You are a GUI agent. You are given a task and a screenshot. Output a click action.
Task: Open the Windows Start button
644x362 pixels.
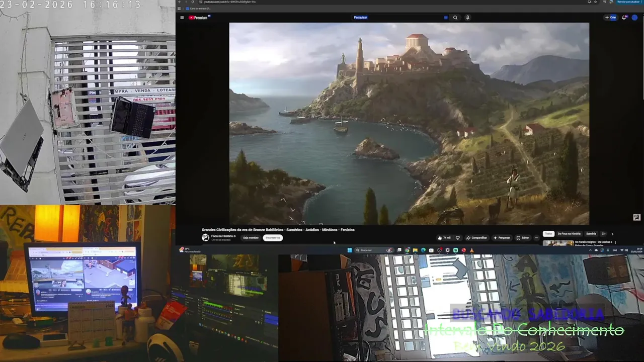(x=350, y=250)
